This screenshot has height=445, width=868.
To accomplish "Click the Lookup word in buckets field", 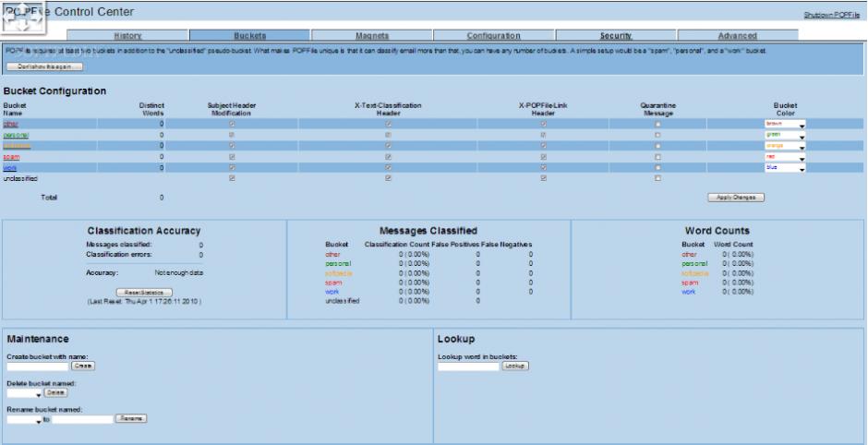I will coord(468,366).
